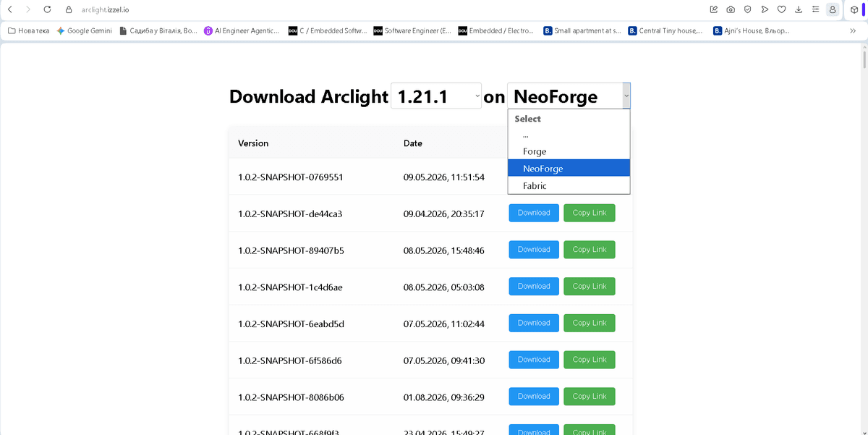Download build 1.0.2-SNAPSHOT-6f586d6
868x435 pixels.
click(534, 360)
